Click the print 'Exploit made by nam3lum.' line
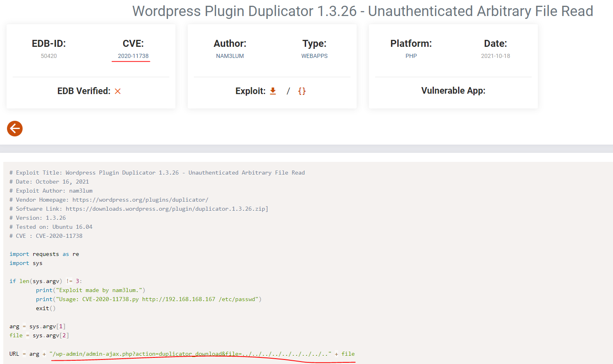This screenshot has height=364, width=613. (90, 290)
